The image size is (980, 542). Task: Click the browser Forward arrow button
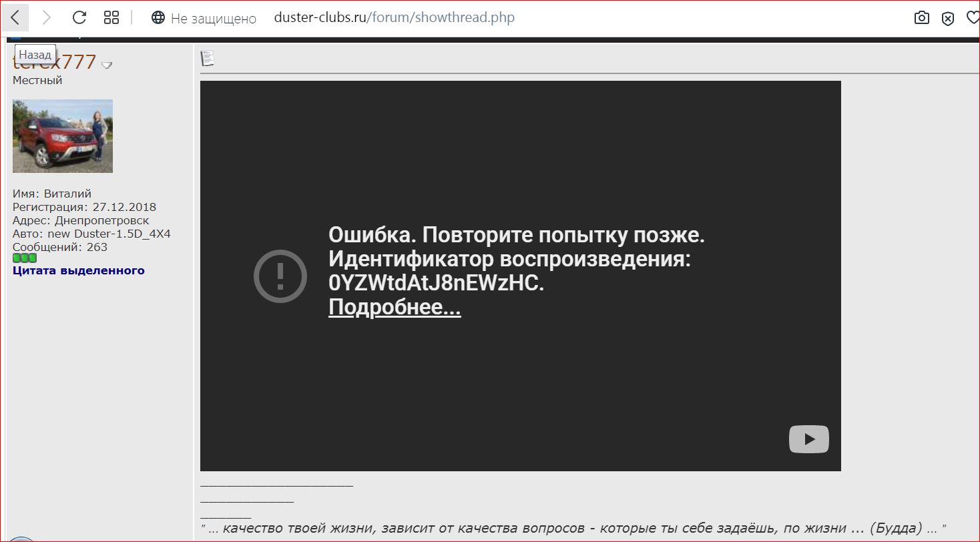pyautogui.click(x=47, y=18)
